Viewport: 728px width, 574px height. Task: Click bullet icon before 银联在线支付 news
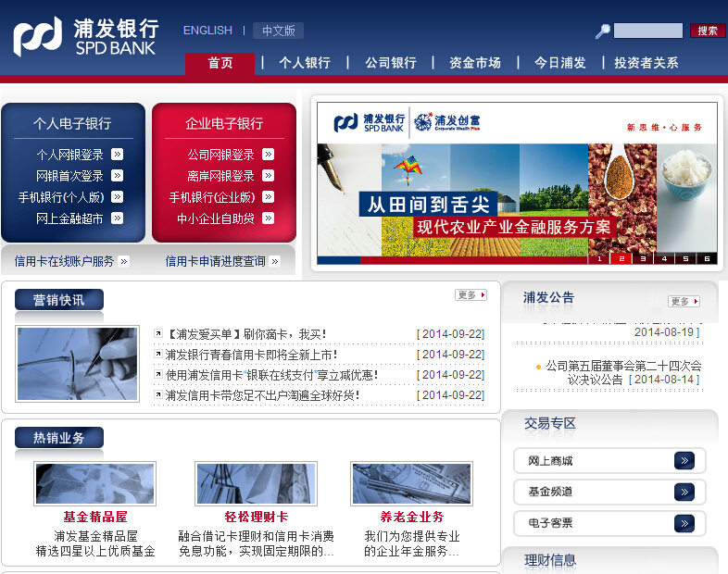(x=158, y=374)
